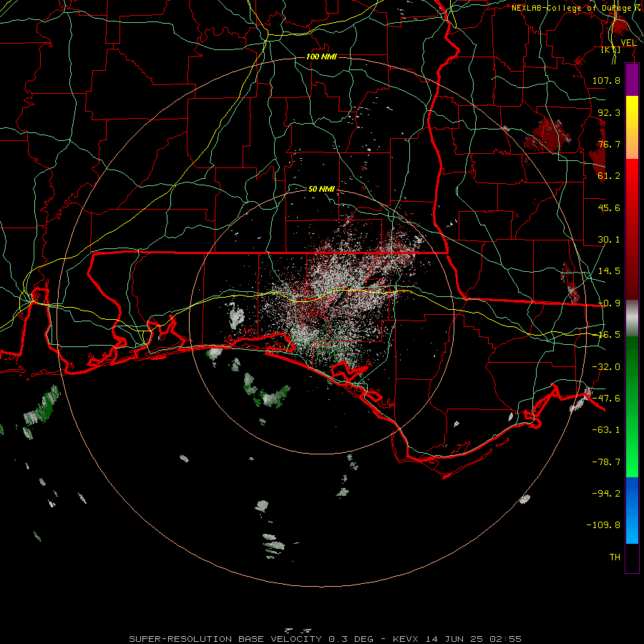Click the yellow segment of the color bar
Image resolution: width=644 pixels, height=644 pixels.
click(632, 112)
